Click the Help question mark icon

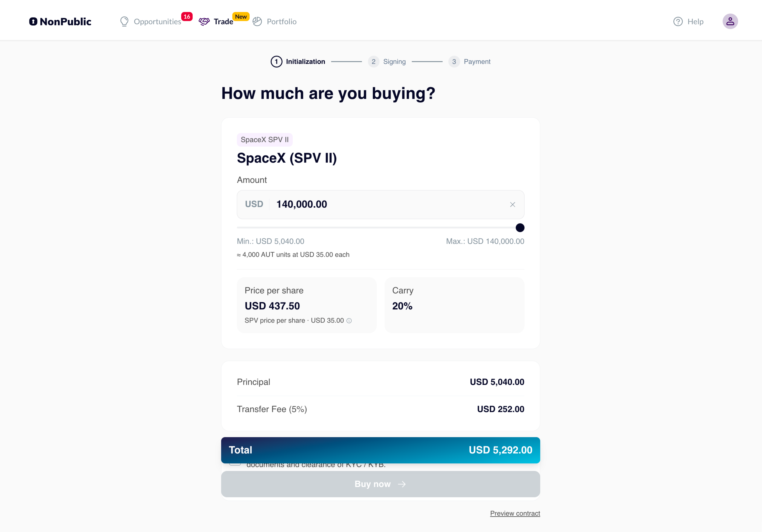(678, 22)
